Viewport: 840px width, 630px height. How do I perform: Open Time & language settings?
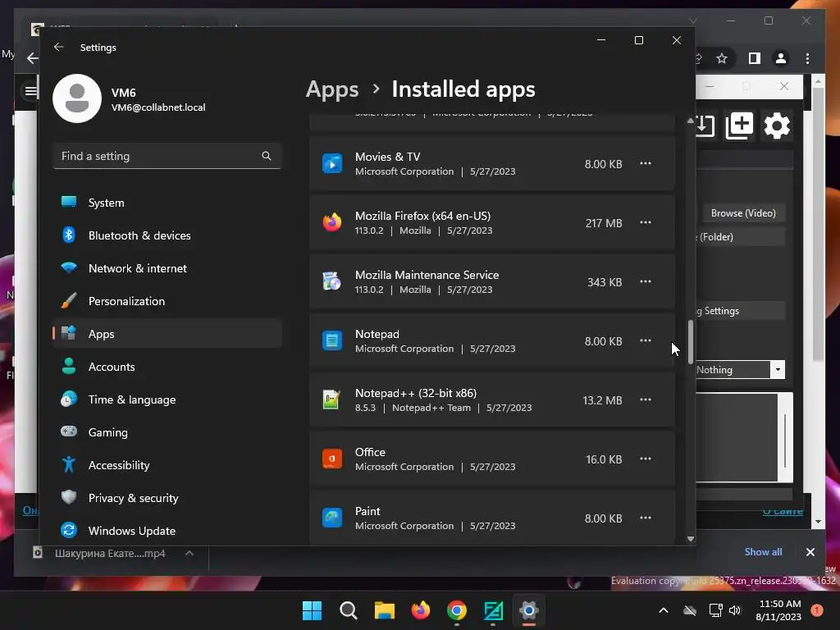(167, 399)
